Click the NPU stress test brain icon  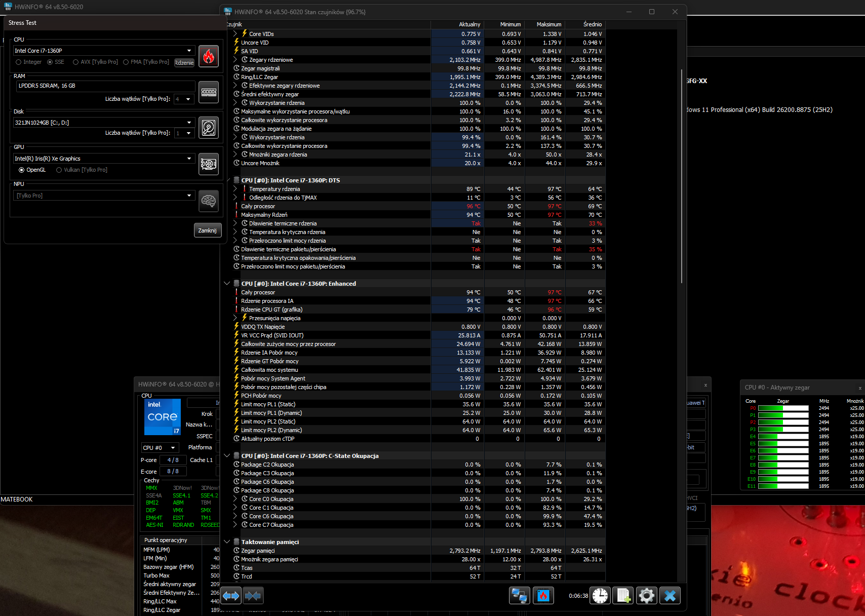[208, 201]
